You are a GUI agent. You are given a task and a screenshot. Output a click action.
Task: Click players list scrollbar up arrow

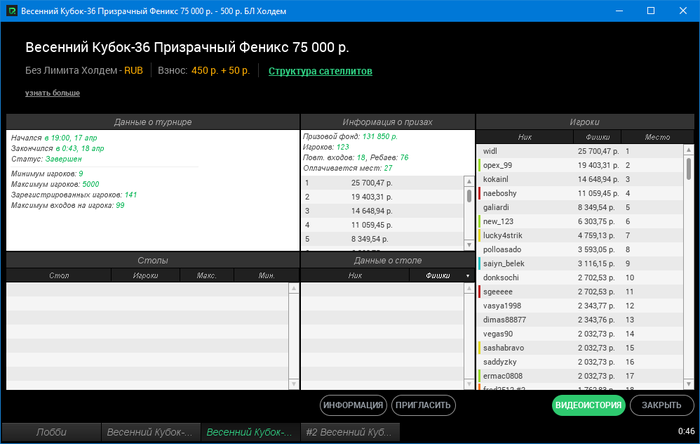point(688,150)
